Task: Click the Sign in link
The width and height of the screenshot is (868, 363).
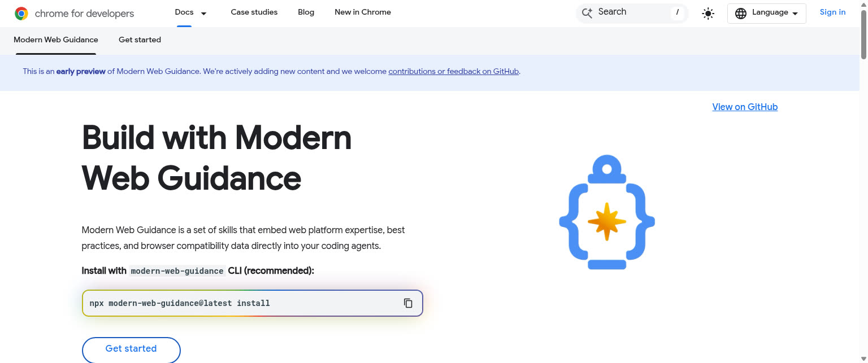Action: [833, 12]
